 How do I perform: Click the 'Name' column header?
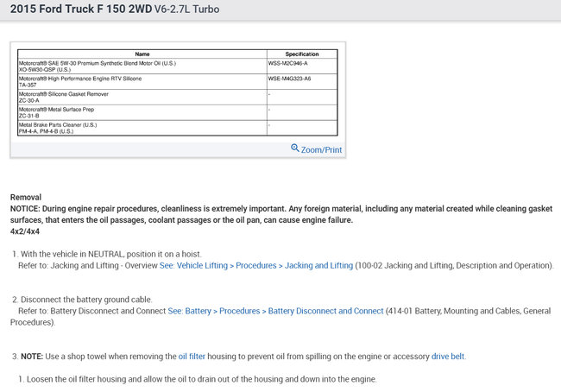[142, 54]
